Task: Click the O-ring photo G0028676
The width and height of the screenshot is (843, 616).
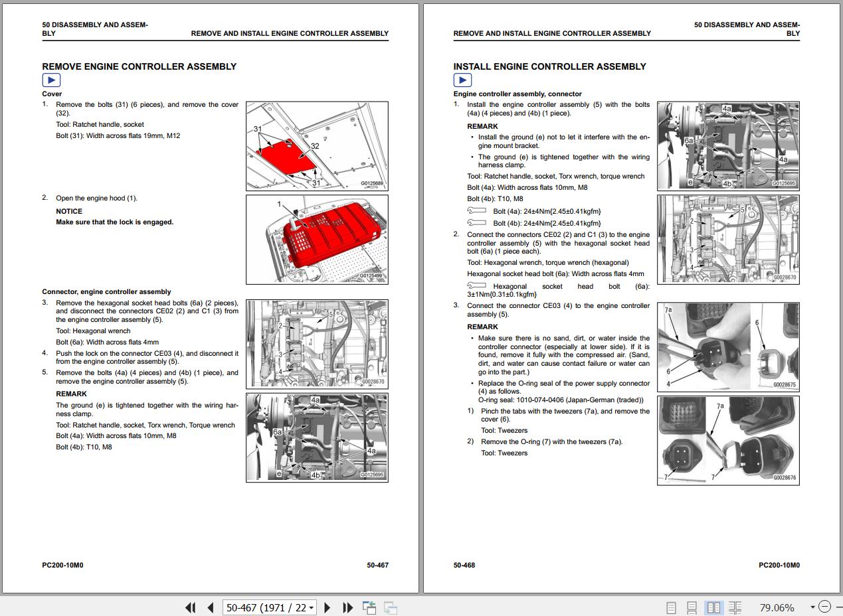Action: (728, 441)
